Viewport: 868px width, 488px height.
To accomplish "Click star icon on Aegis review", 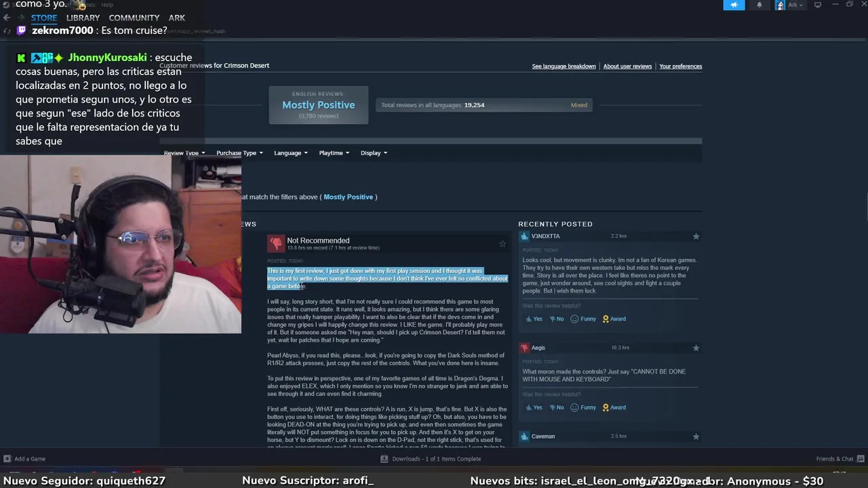I will click(696, 348).
